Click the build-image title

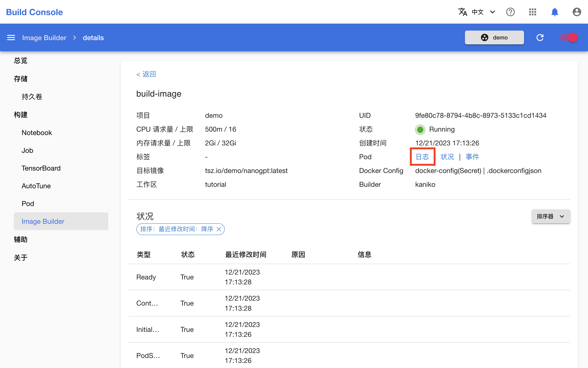point(159,94)
